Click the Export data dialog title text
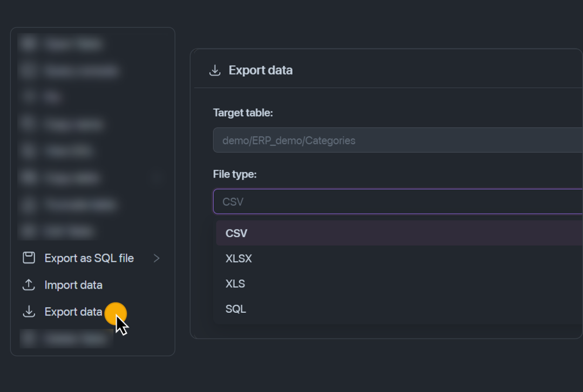The height and width of the screenshot is (392, 583). tap(261, 70)
